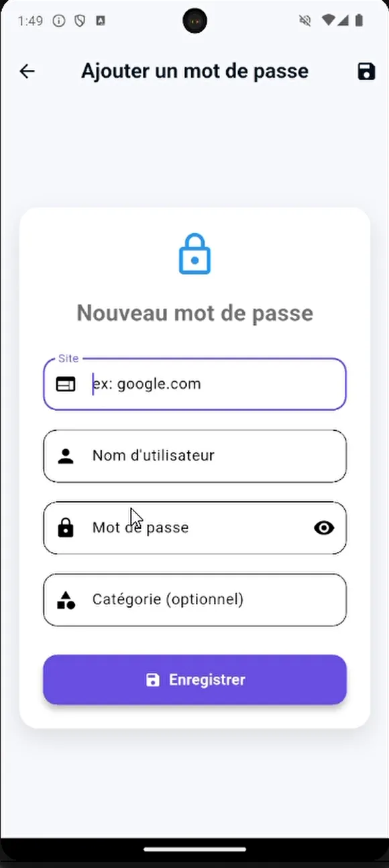Open the Catégorie (optionnel) selector
The image size is (389, 868).
click(194, 599)
